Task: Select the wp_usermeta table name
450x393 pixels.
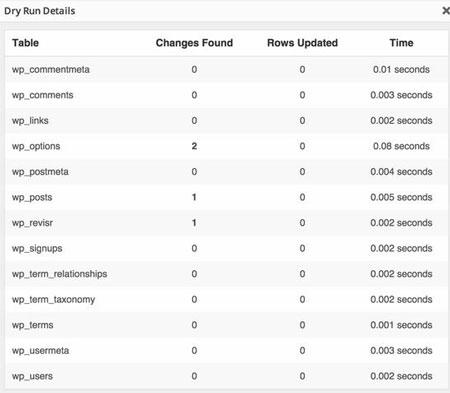Action: coord(41,351)
